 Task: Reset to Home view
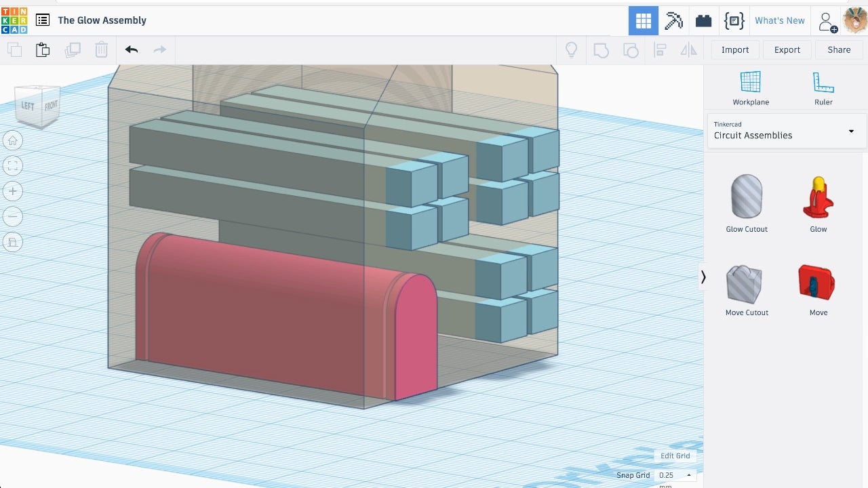point(13,140)
